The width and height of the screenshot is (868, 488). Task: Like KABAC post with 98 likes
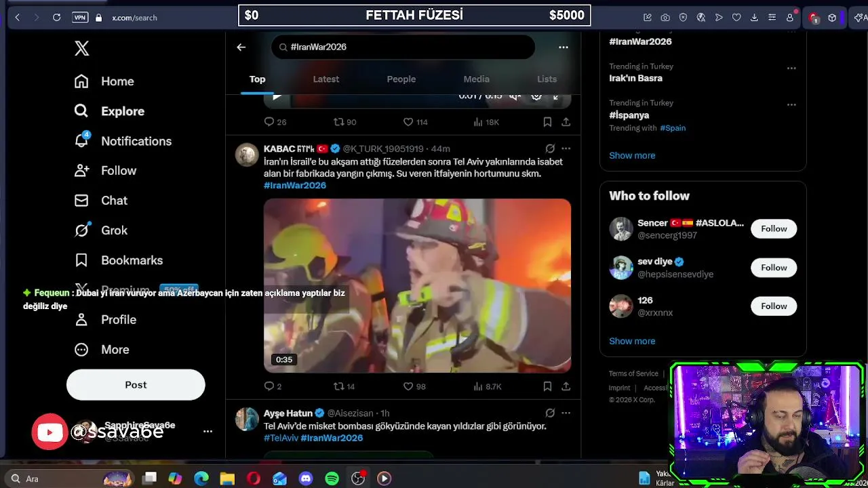tap(414, 386)
